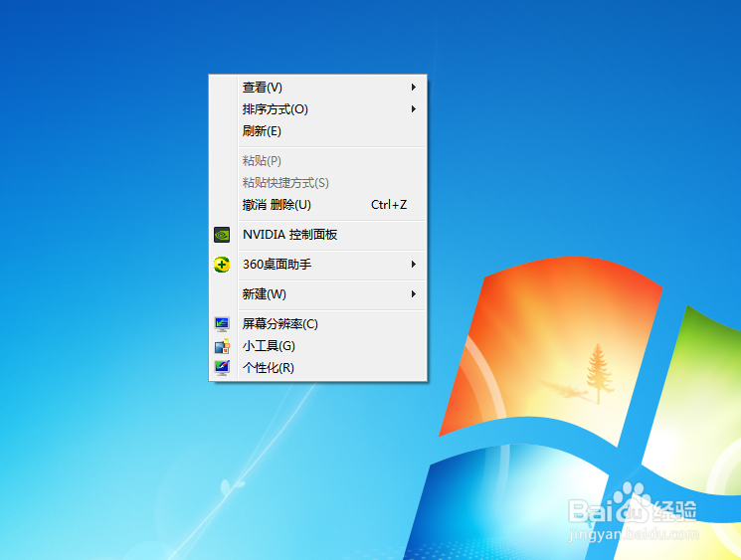Image resolution: width=741 pixels, height=560 pixels.
Task: Click the 个性化 personalize icon
Action: coord(222,368)
